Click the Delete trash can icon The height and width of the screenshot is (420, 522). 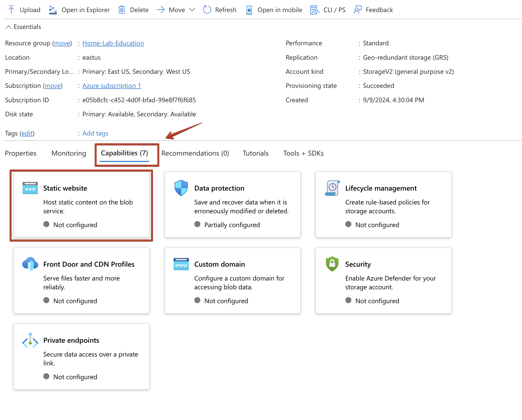122,10
